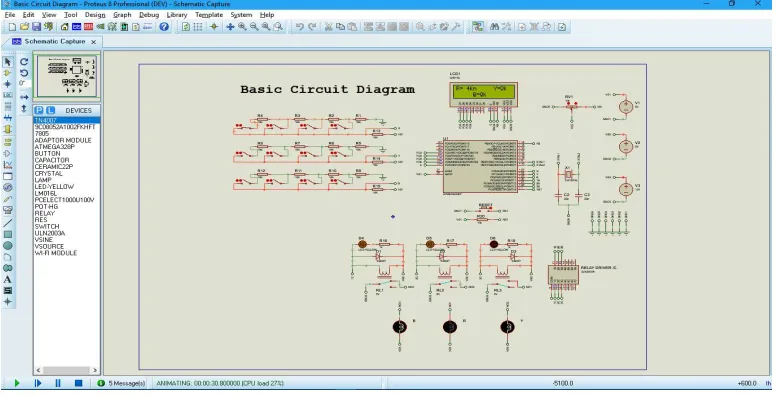Select the Wire Label tool
The image size is (776, 396).
click(x=7, y=95)
